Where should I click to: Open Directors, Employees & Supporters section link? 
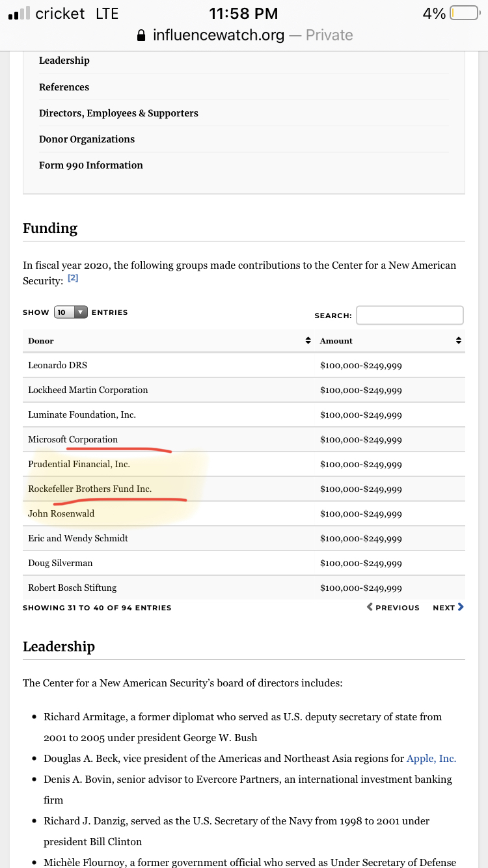click(118, 113)
